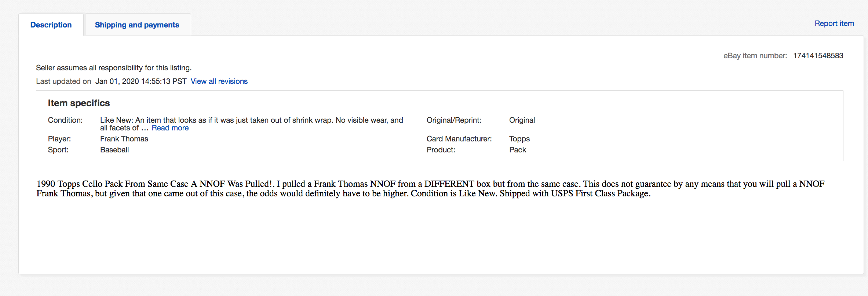Click the Like New condition description
The height and width of the screenshot is (296, 868).
pyautogui.click(x=251, y=120)
